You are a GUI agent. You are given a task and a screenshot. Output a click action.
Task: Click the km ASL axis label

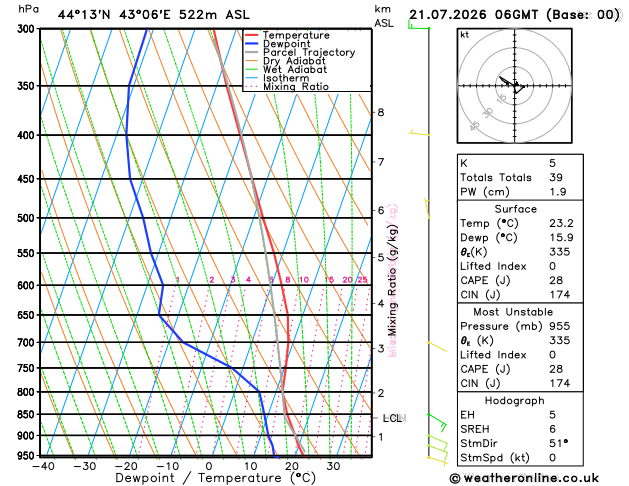tap(384, 16)
